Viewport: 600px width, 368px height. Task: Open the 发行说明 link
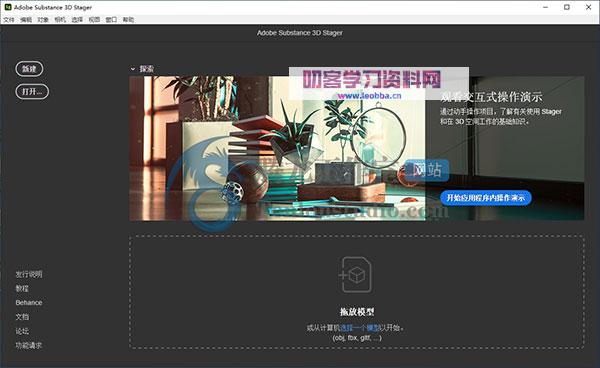pyautogui.click(x=29, y=274)
